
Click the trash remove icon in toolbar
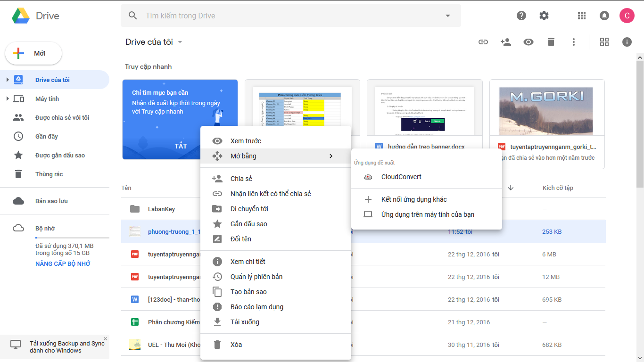[x=551, y=42]
